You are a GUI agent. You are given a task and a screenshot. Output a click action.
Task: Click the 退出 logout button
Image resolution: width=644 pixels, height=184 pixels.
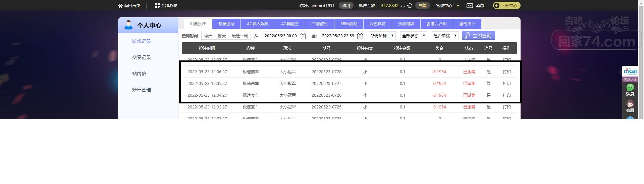(x=346, y=6)
